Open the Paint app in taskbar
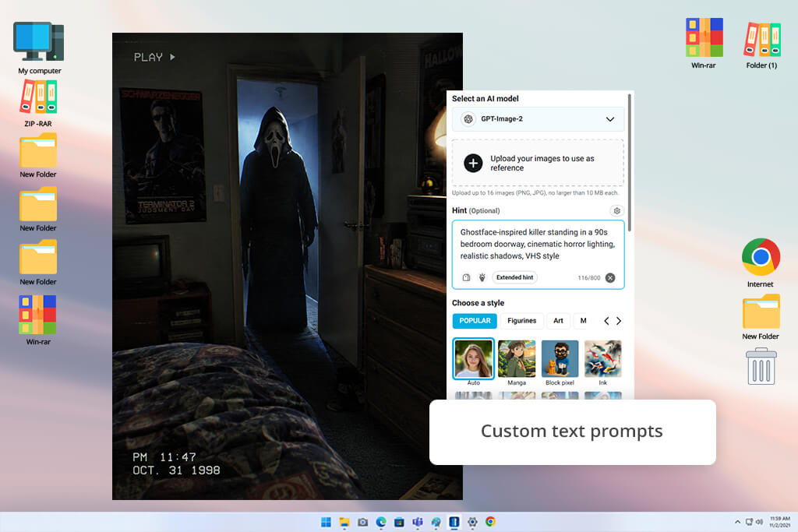Image resolution: width=798 pixels, height=532 pixels. pos(436,522)
